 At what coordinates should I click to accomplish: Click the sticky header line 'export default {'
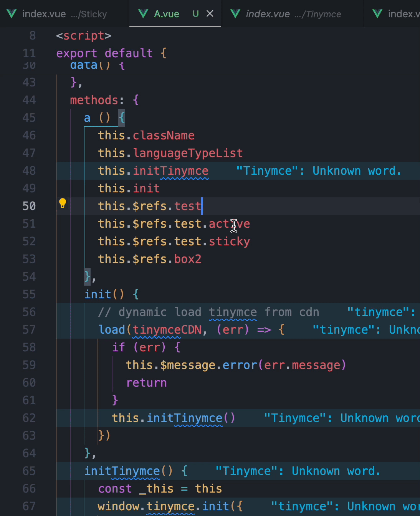(x=111, y=53)
